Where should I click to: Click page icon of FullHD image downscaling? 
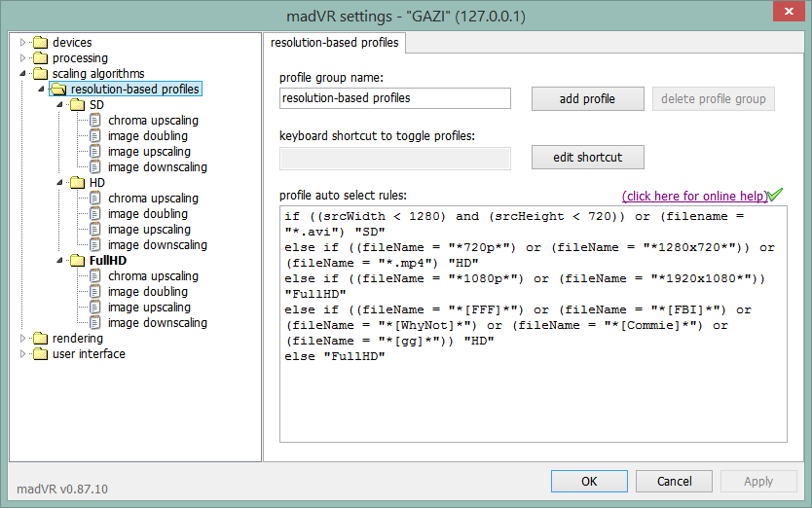tap(94, 323)
